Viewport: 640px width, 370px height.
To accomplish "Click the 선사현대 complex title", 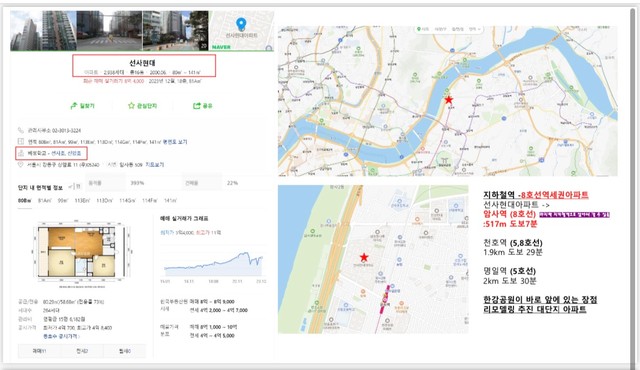I will (x=142, y=63).
